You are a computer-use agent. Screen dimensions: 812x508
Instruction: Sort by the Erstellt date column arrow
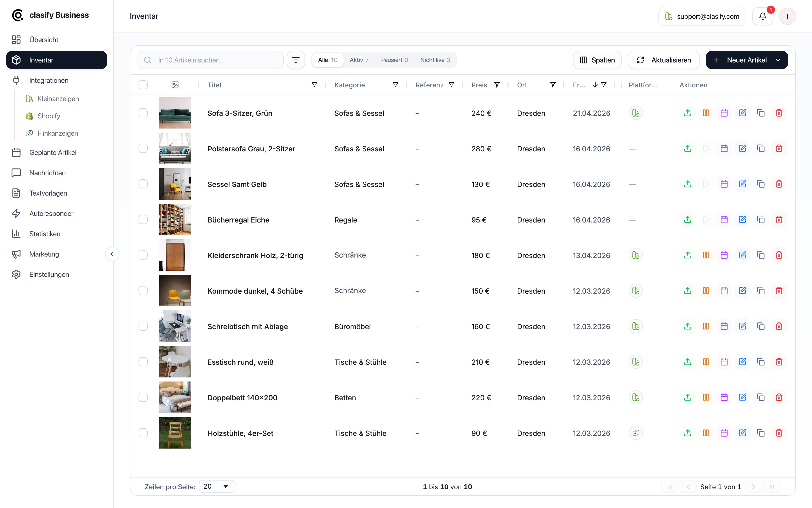595,85
